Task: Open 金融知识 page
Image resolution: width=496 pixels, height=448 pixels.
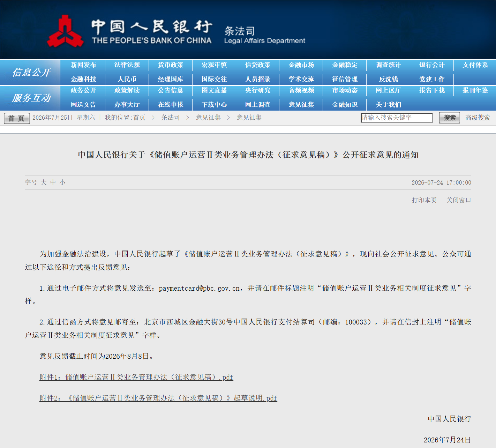Action: (345, 105)
